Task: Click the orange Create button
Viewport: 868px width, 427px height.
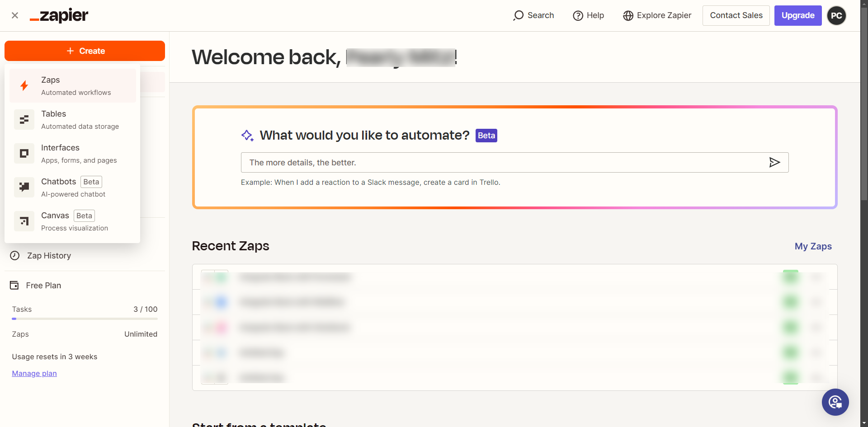Action: tap(85, 51)
